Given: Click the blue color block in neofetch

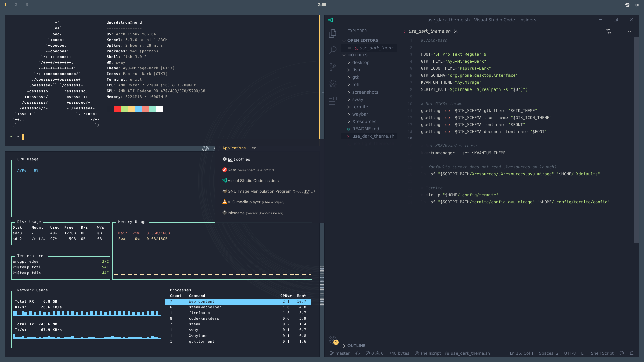Looking at the screenshot, I should 138,109.
